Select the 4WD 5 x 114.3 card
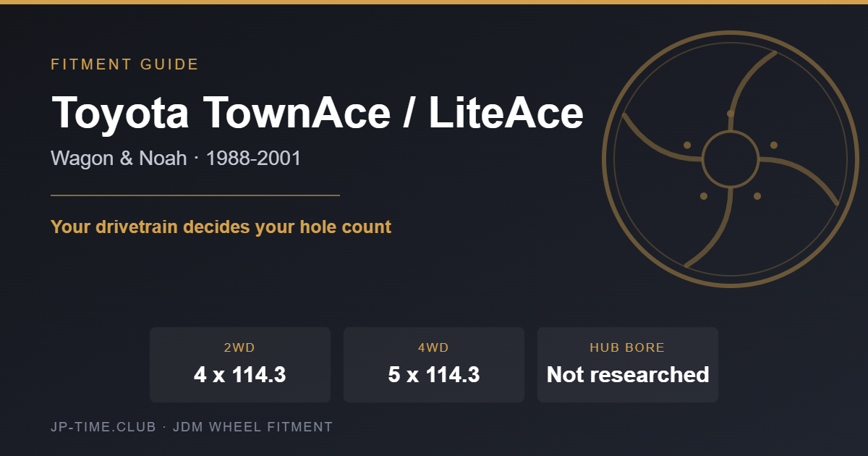Image resolution: width=868 pixels, height=456 pixels. pyautogui.click(x=434, y=365)
